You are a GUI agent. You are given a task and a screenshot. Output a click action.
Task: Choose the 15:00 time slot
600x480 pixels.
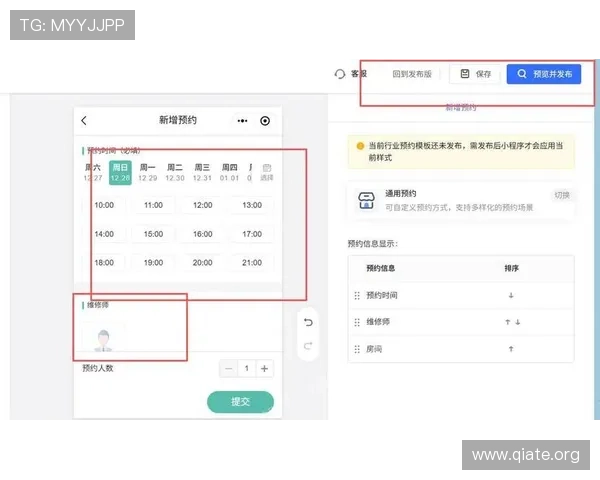point(153,234)
